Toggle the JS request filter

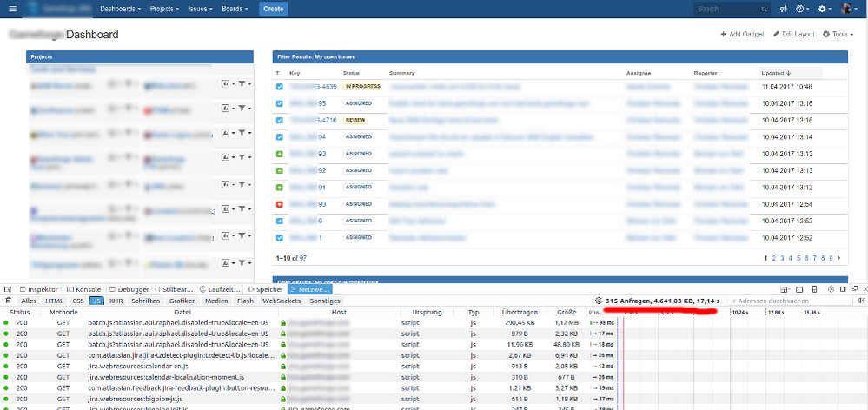[x=96, y=301]
